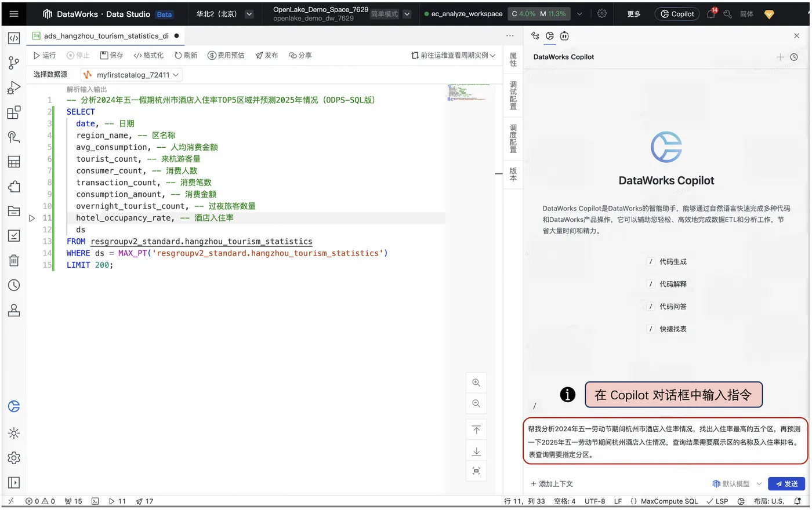Click 添加上下文 to add context

[552, 484]
